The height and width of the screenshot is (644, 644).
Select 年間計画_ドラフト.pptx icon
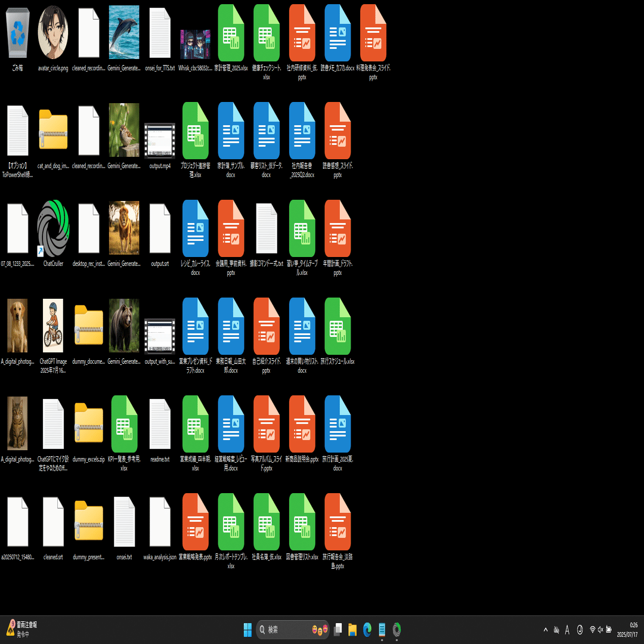click(338, 228)
